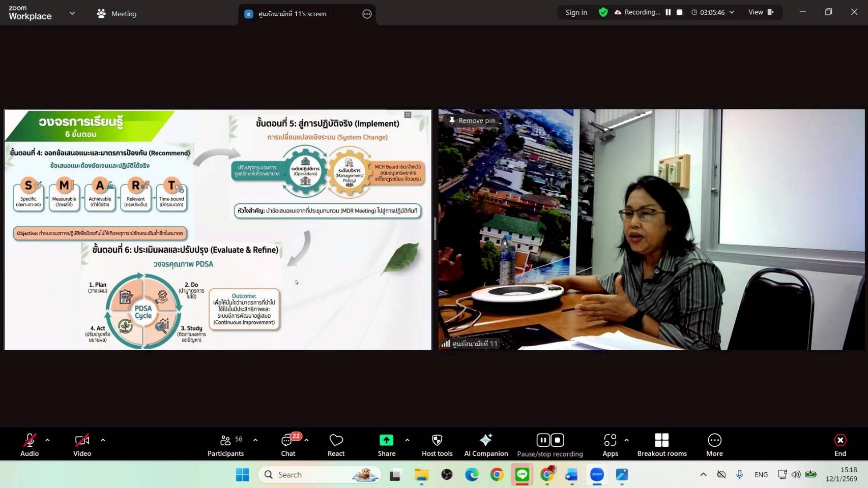This screenshot has width=868, height=488.
Task: Unmute the Audio microphone
Action: pyautogui.click(x=30, y=445)
